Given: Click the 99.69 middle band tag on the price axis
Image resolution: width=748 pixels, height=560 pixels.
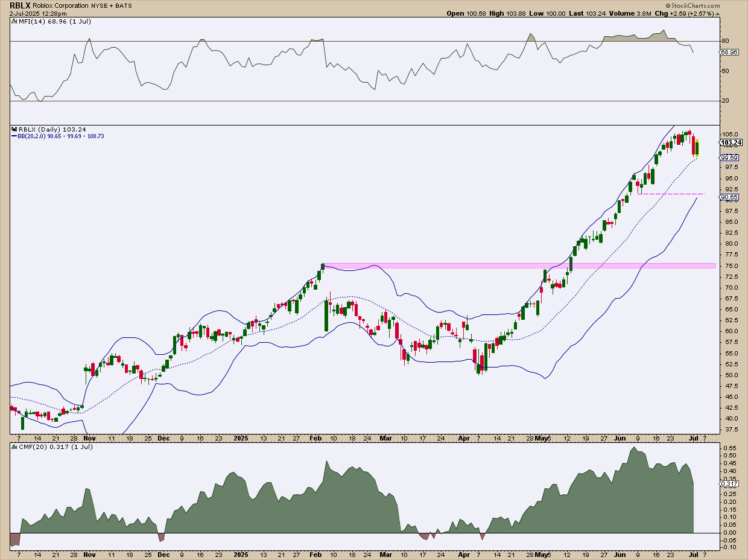Looking at the screenshot, I should click(x=728, y=157).
